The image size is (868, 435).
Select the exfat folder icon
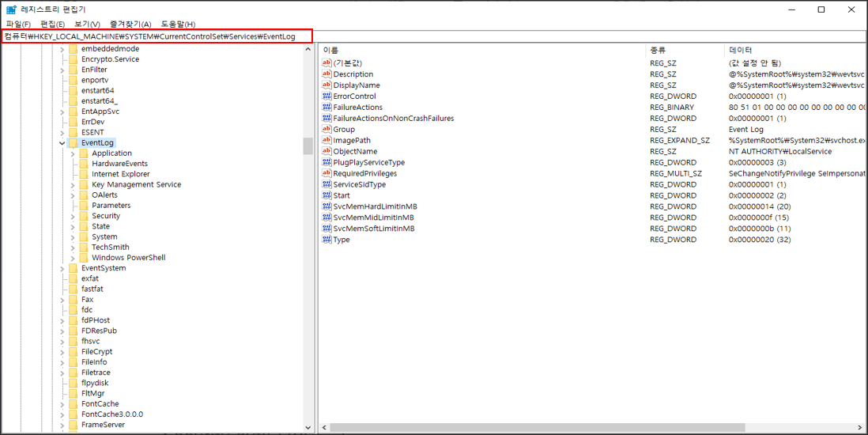coord(73,278)
